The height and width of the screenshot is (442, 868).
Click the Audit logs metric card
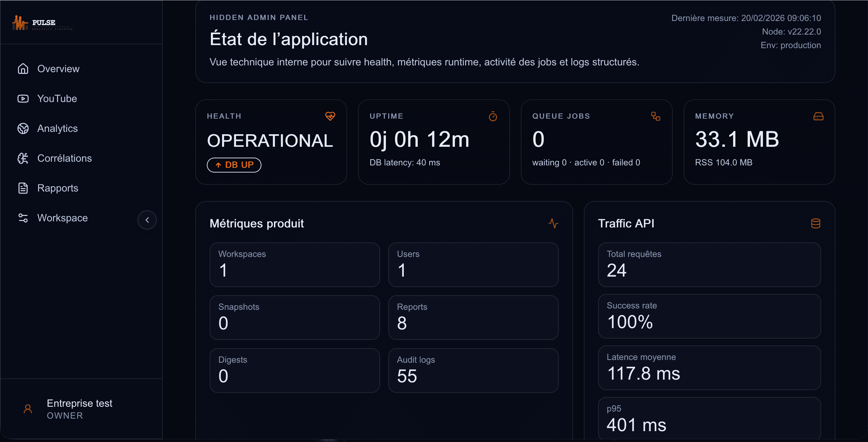click(x=473, y=370)
